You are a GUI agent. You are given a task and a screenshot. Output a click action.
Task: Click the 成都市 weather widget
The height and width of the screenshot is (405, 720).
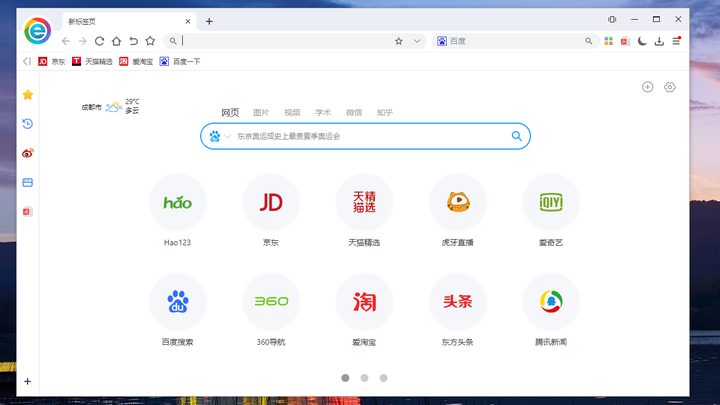click(110, 107)
